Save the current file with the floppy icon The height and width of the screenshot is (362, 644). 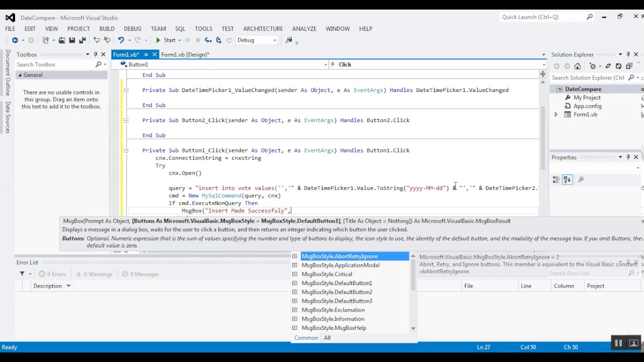point(72,40)
